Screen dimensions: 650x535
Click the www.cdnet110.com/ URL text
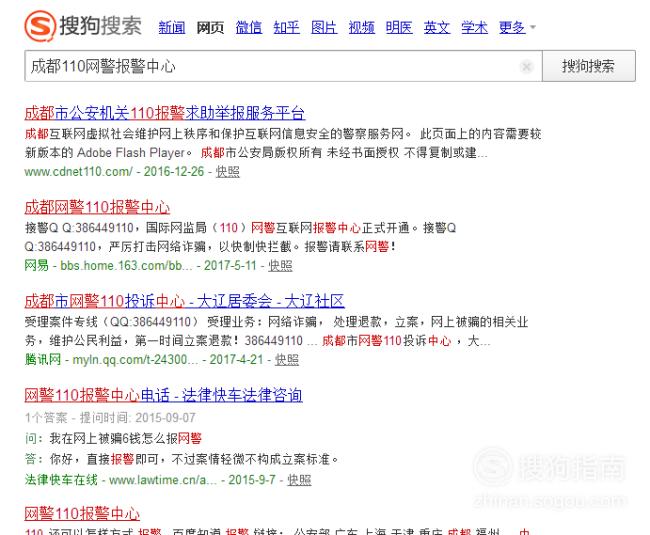point(79,172)
